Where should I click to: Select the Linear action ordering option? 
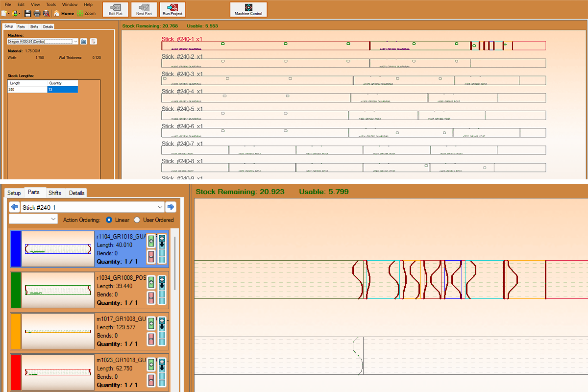pyautogui.click(x=118, y=220)
